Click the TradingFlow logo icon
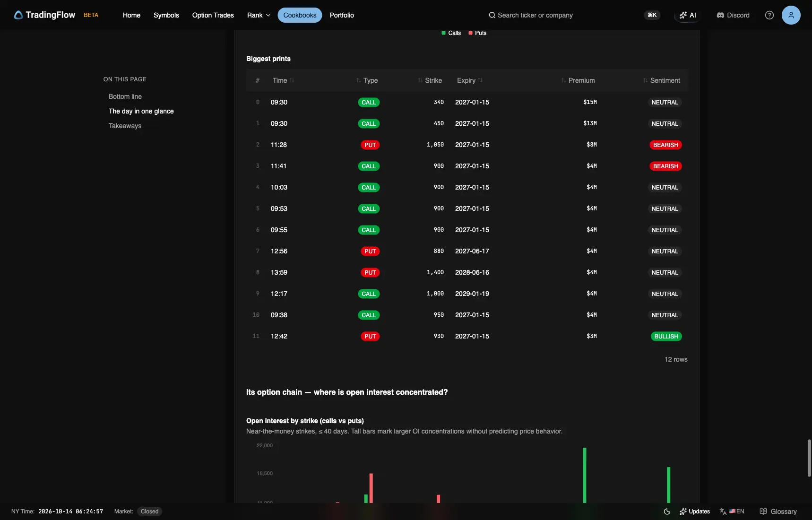This screenshot has height=520, width=812. point(18,15)
